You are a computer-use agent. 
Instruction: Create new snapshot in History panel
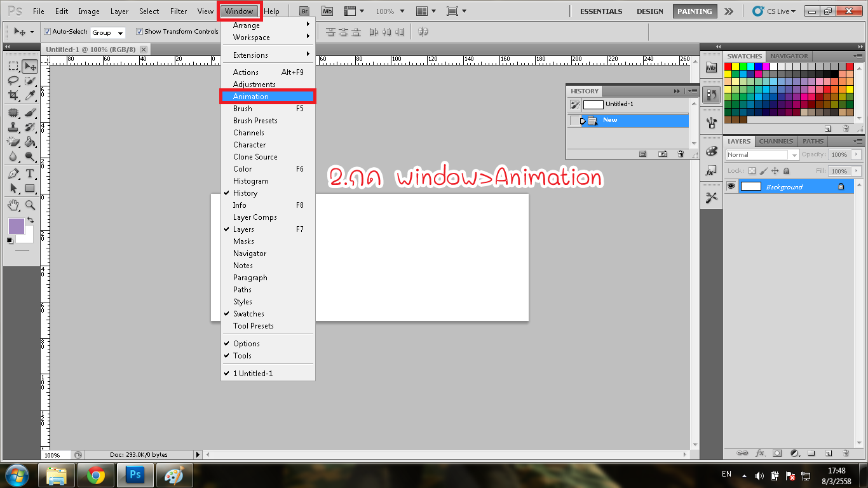pos(663,154)
